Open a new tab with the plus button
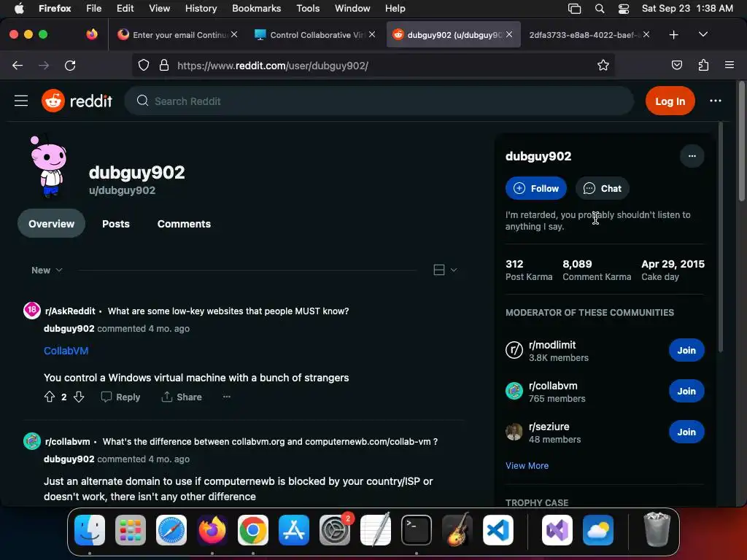 [673, 35]
